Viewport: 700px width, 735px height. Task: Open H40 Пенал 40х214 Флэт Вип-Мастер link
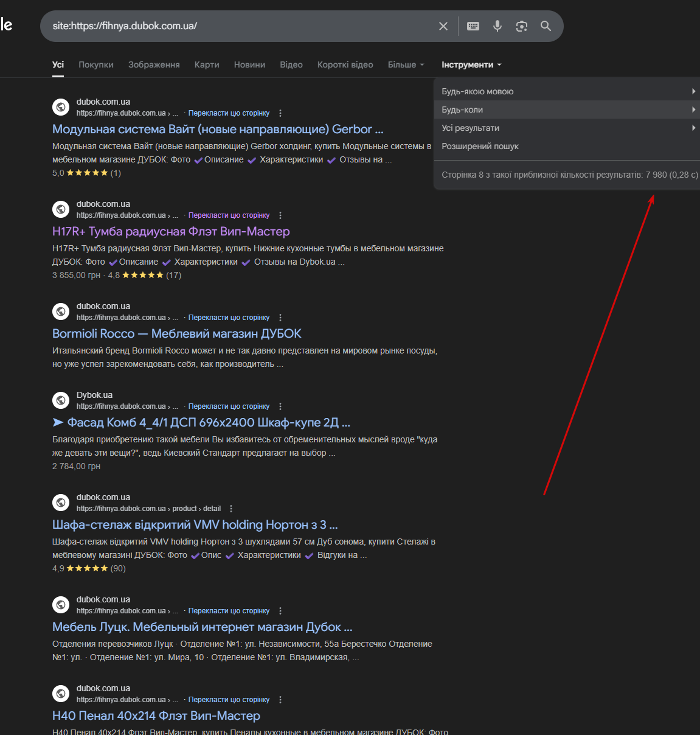[x=156, y=716]
